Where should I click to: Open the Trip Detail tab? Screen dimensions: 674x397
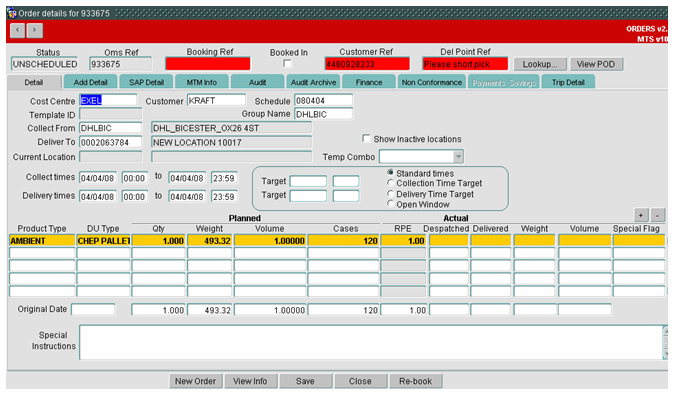pyautogui.click(x=568, y=82)
